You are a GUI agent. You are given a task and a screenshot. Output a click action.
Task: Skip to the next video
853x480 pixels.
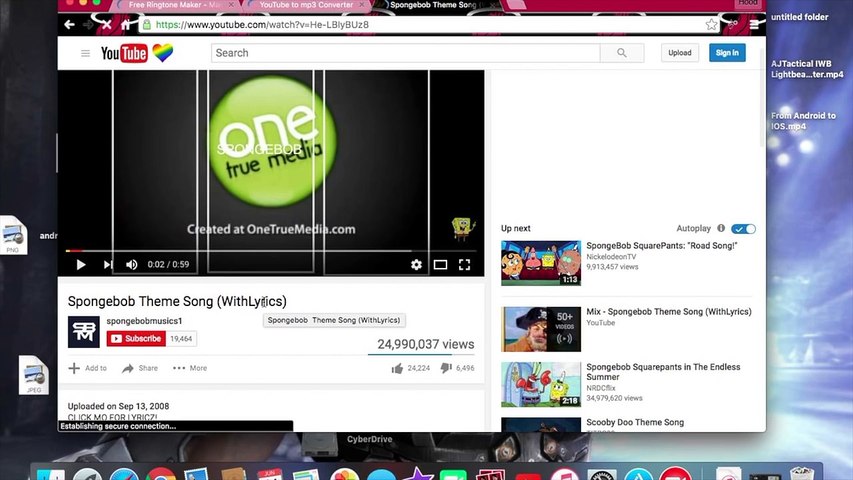click(108, 264)
